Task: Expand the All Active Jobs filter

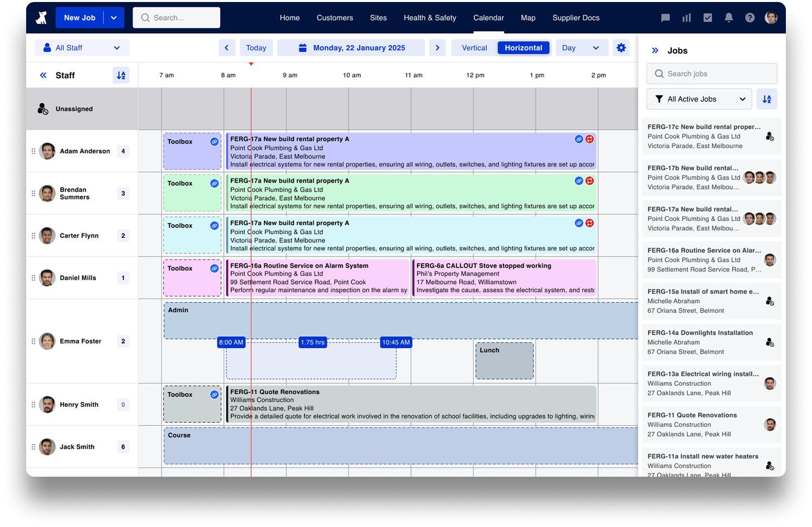Action: (x=698, y=99)
